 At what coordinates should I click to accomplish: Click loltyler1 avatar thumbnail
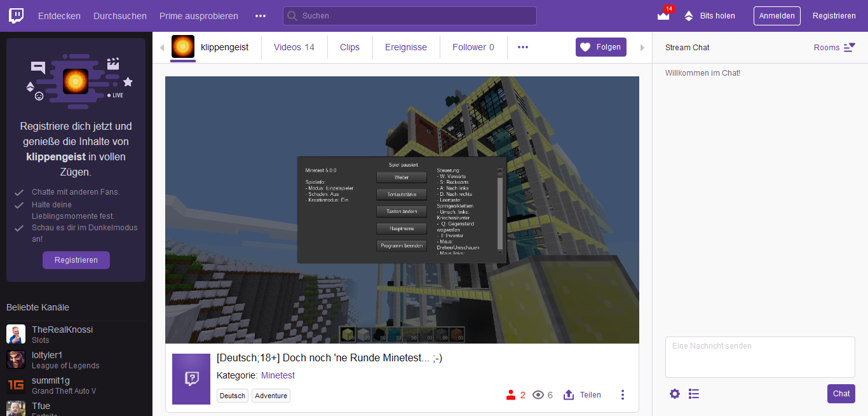(16, 359)
